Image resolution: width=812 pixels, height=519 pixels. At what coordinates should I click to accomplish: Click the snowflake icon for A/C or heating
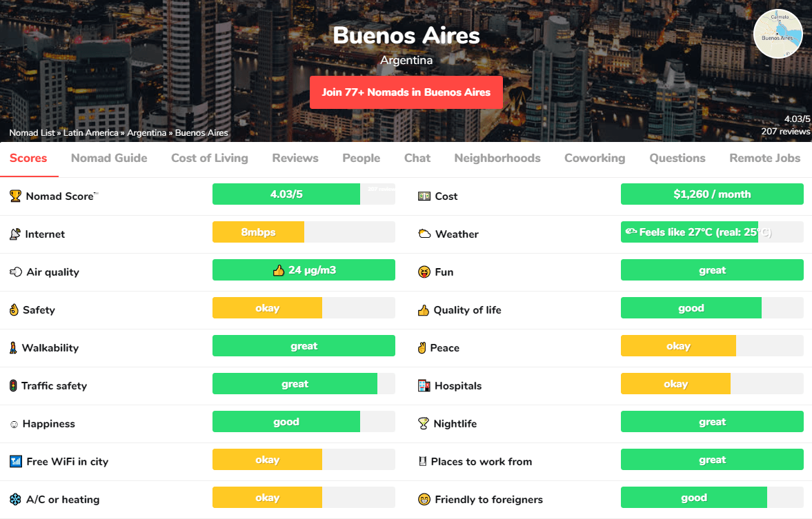(15, 500)
